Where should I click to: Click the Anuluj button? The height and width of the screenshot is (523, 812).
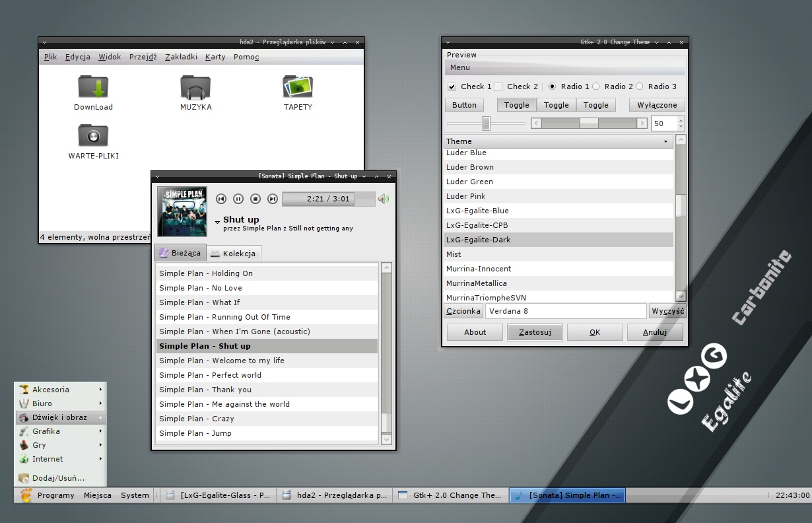(x=655, y=332)
